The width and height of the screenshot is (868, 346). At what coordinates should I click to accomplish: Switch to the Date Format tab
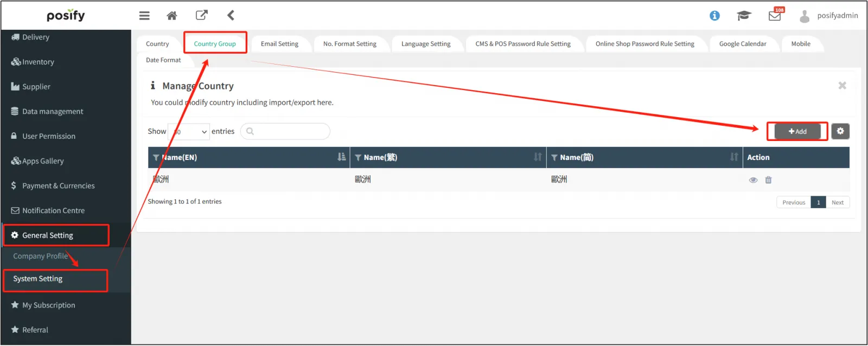pyautogui.click(x=163, y=60)
